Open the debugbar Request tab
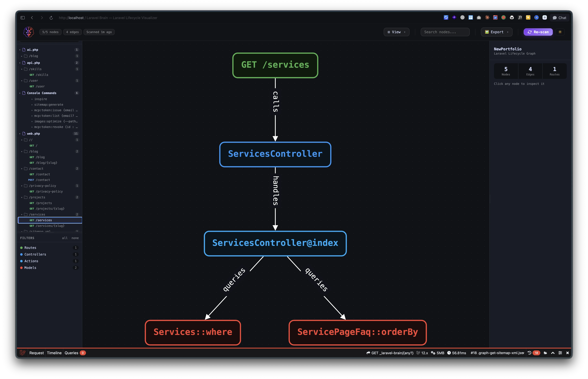The height and width of the screenshot is (379, 588). [x=36, y=353]
